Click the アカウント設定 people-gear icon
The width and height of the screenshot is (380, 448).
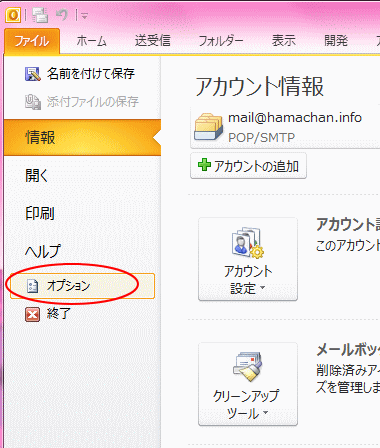coord(248,242)
